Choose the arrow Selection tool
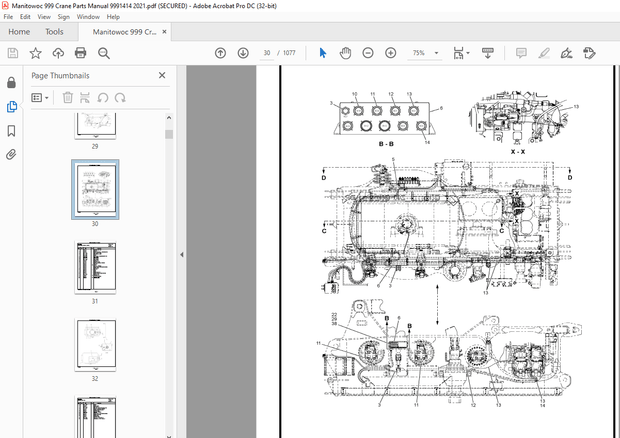The image size is (620, 438). click(x=323, y=53)
